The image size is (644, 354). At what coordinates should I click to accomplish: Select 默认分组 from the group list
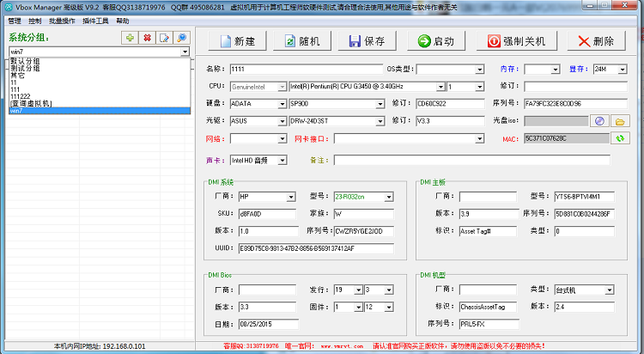[25, 62]
